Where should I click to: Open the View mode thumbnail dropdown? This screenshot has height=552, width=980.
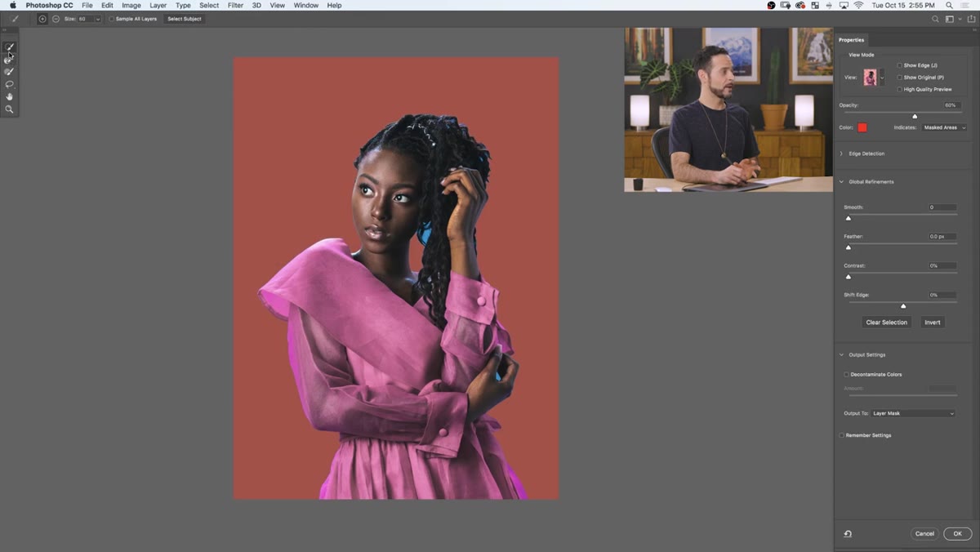coord(882,78)
